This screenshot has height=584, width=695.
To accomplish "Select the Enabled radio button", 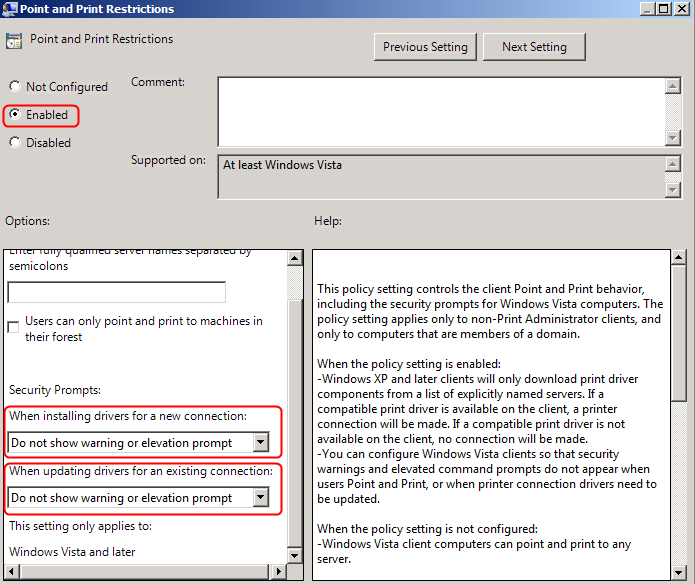I will click(15, 114).
